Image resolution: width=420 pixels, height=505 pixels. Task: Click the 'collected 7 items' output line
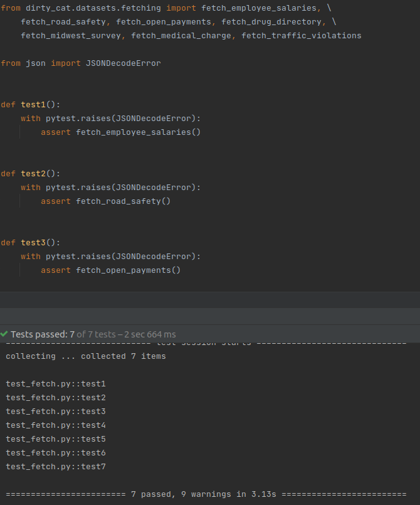pyautogui.click(x=86, y=356)
